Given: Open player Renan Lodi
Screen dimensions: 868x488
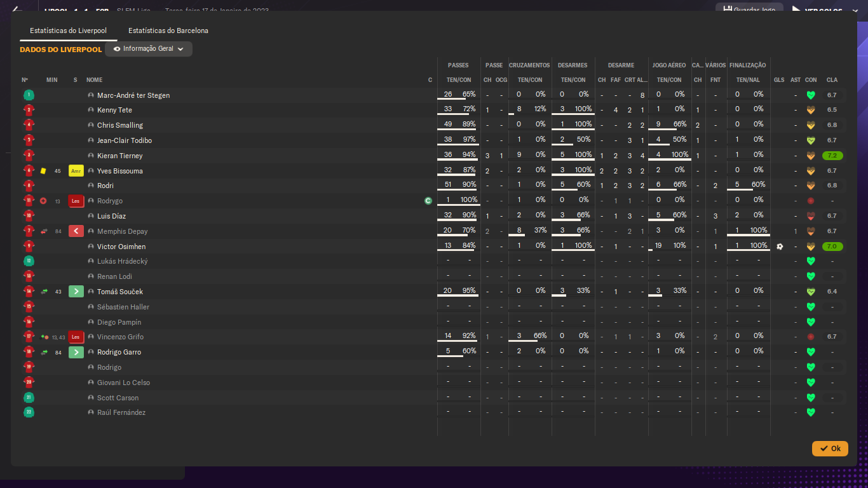Looking at the screenshot, I should 114,276.
